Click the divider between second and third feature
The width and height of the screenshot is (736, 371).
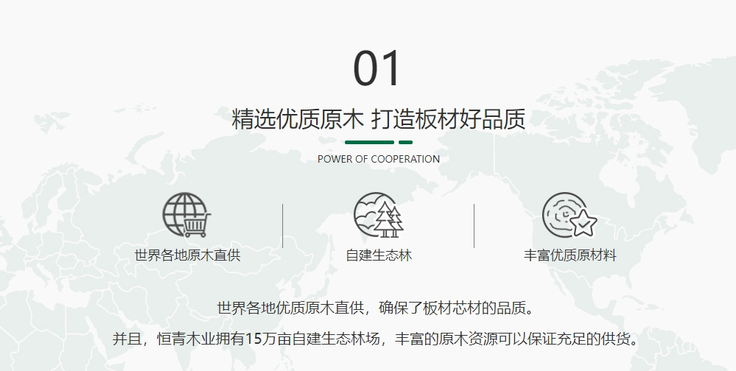pyautogui.click(x=474, y=226)
